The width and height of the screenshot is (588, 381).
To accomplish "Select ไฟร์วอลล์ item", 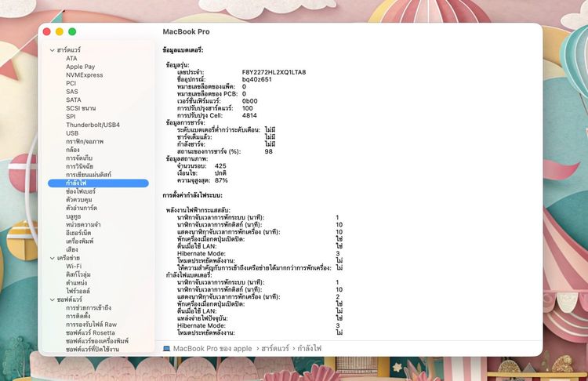I will 78,291.
